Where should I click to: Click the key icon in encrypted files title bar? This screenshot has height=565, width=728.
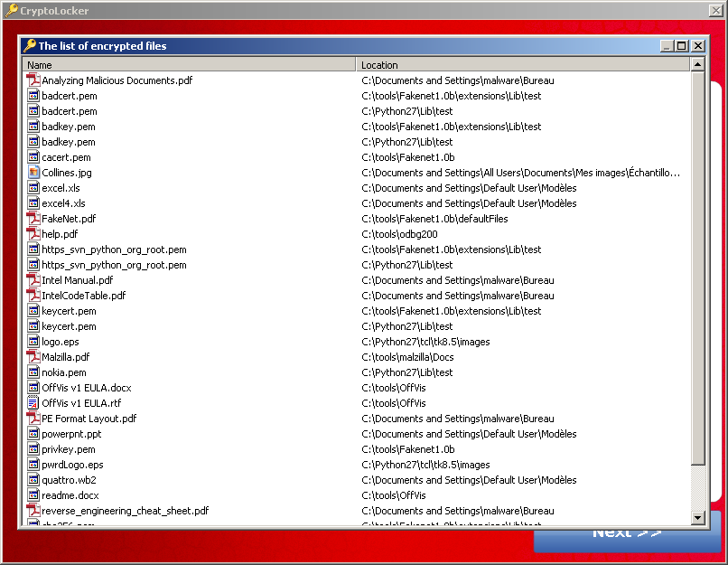(29, 46)
